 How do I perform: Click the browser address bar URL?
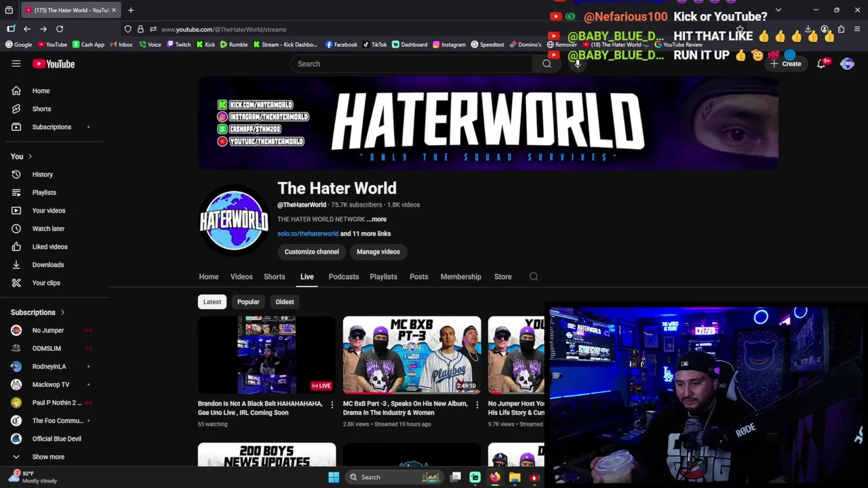224,29
